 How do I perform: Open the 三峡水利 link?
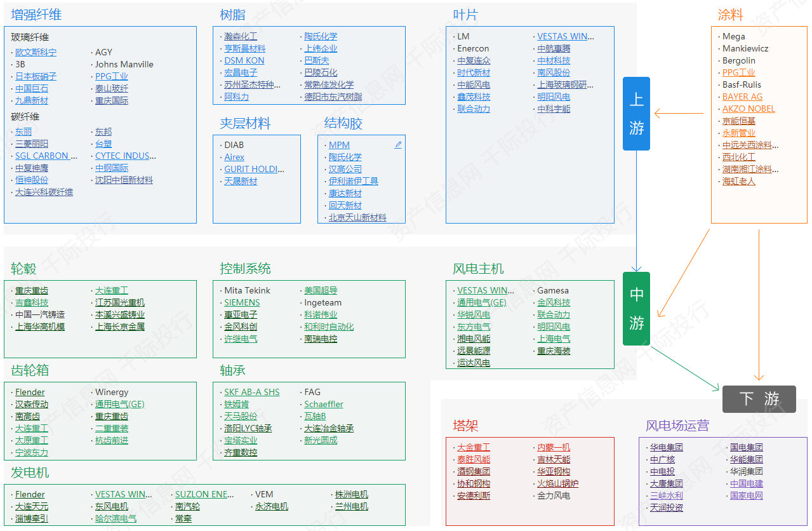(x=667, y=495)
